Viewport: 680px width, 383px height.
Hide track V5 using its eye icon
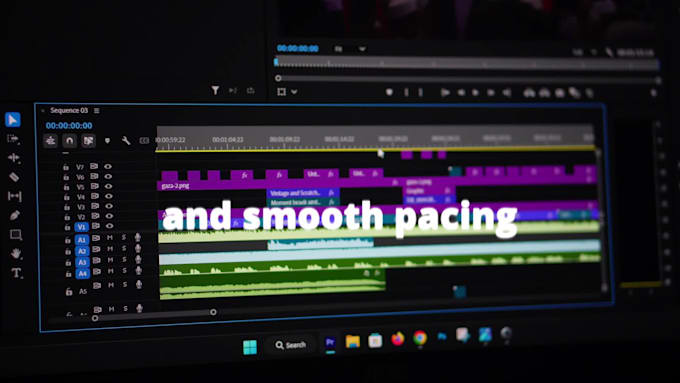(108, 187)
